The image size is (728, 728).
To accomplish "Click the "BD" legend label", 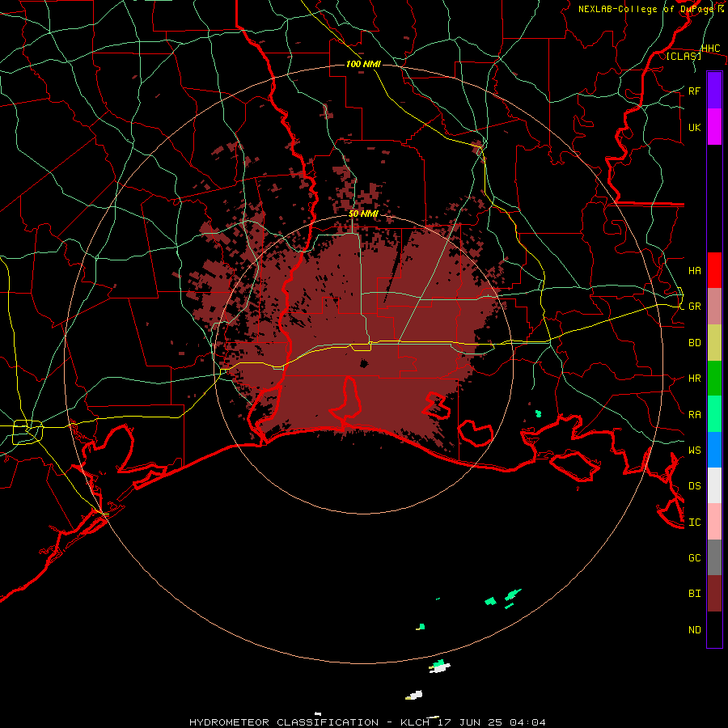I will pos(694,343).
